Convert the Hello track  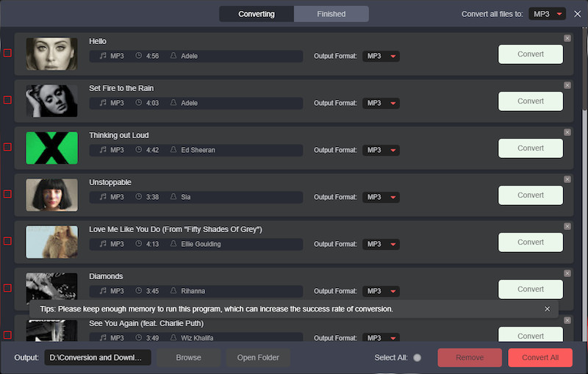tap(531, 54)
